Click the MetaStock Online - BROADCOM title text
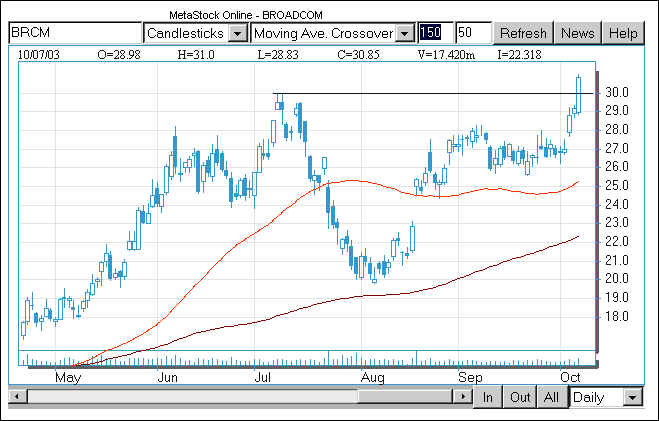The image size is (659, 421). tap(246, 15)
